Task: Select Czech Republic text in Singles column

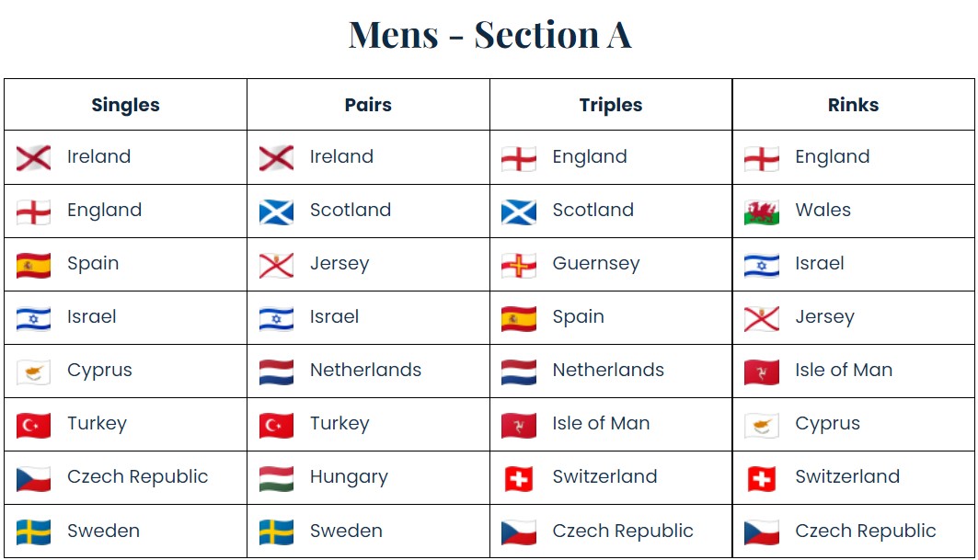Action: (138, 476)
